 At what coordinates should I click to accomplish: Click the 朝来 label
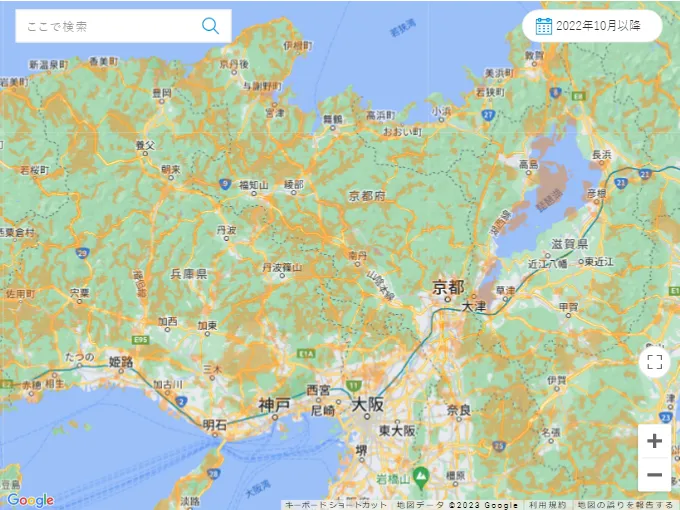coord(170,169)
